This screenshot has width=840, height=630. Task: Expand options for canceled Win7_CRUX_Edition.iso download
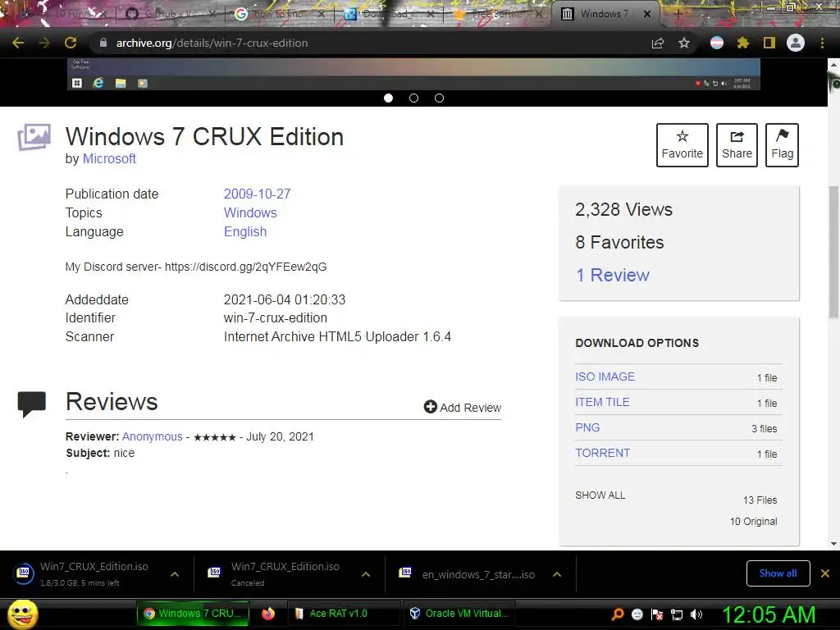coord(366,574)
